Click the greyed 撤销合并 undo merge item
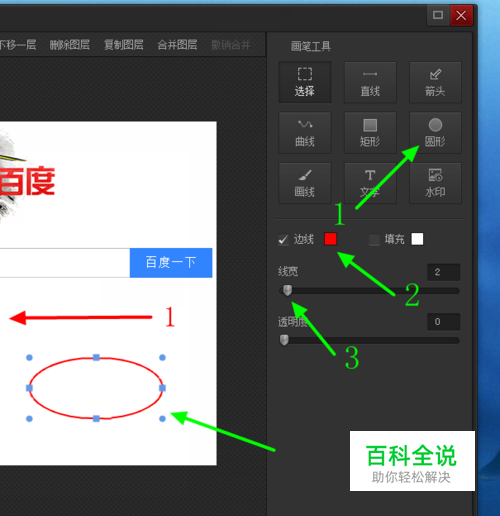500x516 pixels. [x=231, y=45]
